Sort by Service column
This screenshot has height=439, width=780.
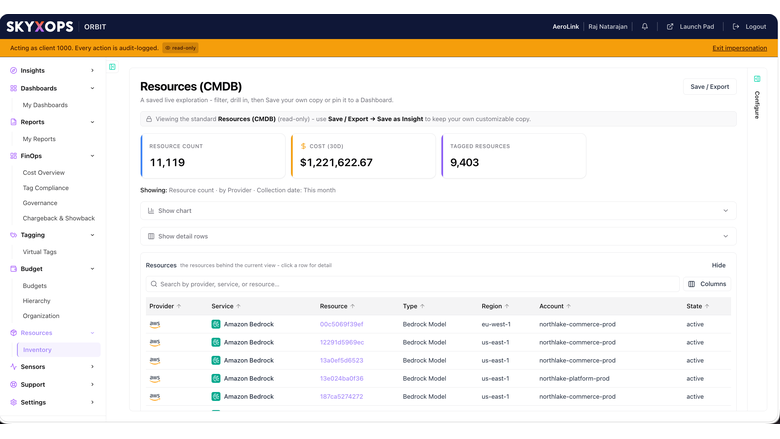pos(226,306)
